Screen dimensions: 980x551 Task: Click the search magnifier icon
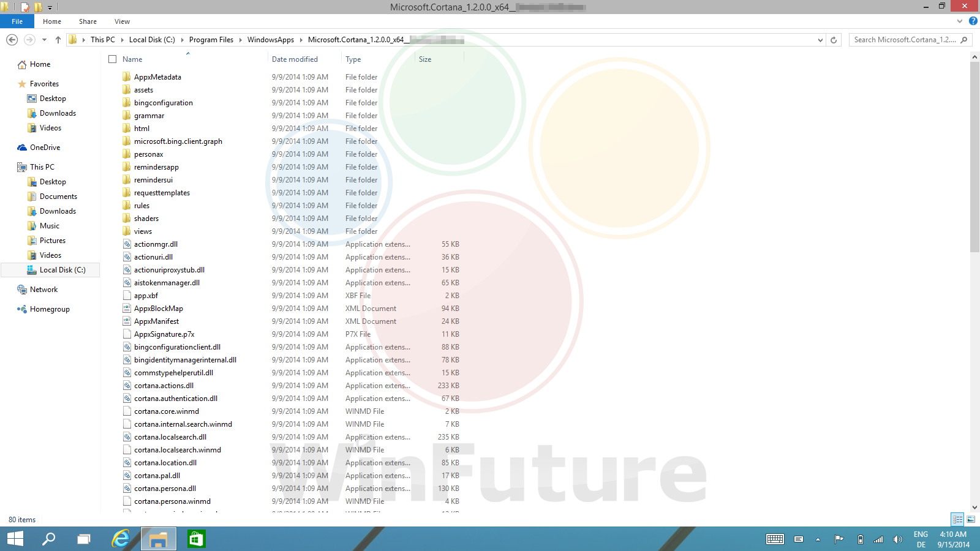click(x=964, y=40)
